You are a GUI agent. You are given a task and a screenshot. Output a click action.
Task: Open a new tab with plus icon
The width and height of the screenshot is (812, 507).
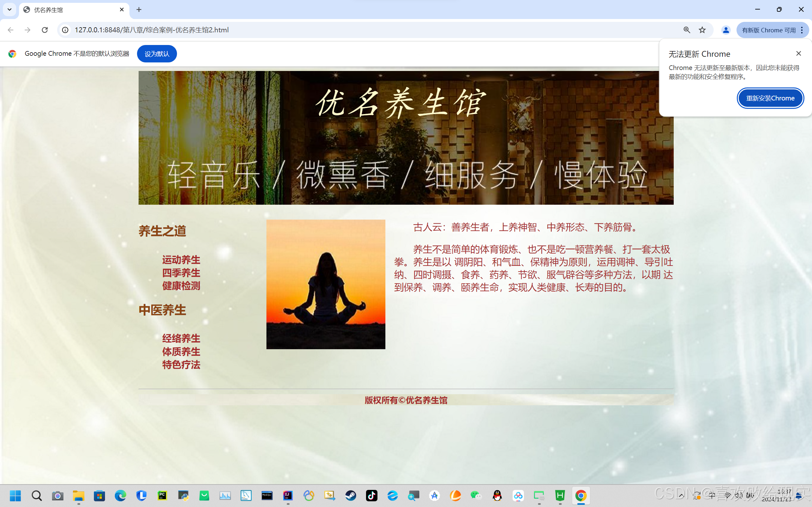(x=139, y=10)
